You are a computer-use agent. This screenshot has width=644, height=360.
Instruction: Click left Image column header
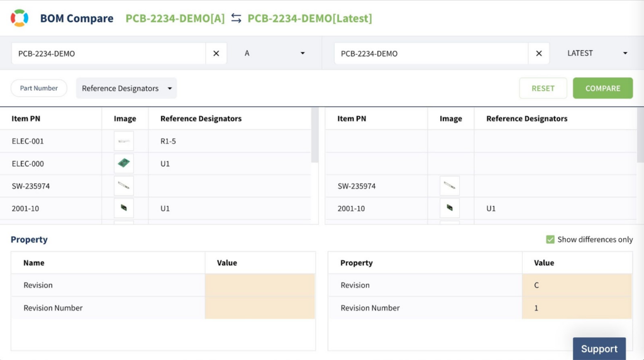[125, 118]
